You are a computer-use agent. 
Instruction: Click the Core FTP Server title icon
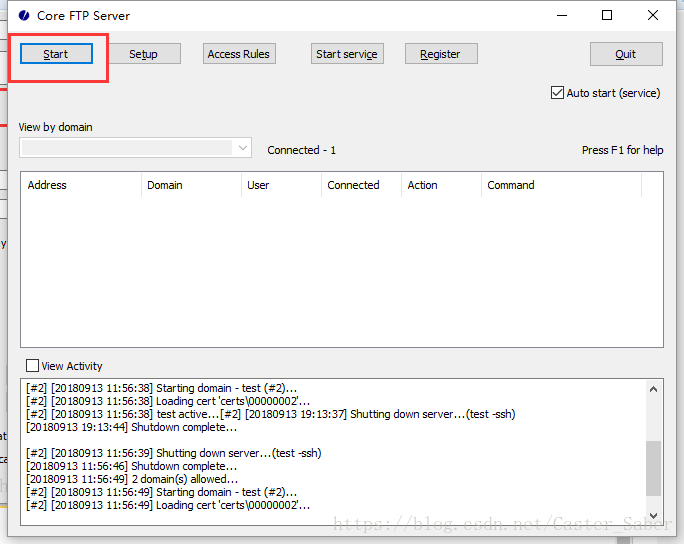point(24,16)
